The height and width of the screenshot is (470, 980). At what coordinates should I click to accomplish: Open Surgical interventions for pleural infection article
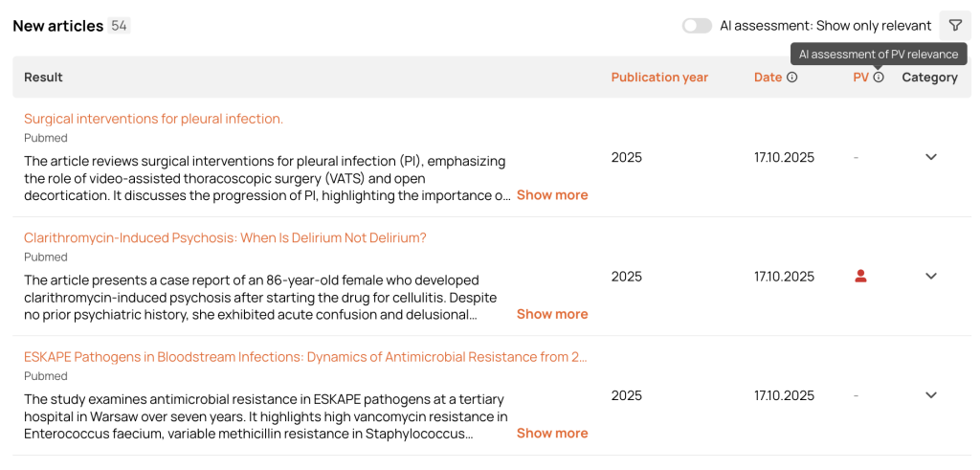tap(153, 119)
